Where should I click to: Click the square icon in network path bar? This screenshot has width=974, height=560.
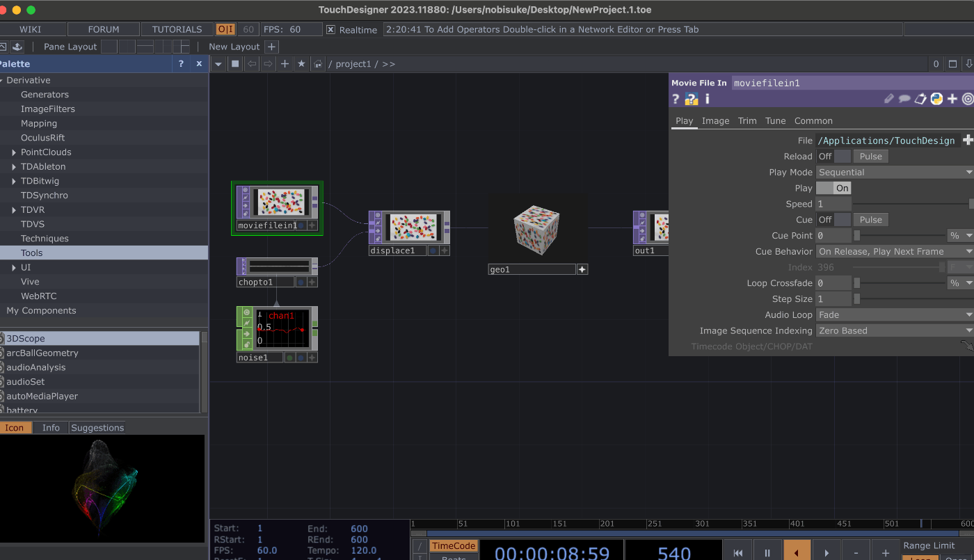point(235,64)
